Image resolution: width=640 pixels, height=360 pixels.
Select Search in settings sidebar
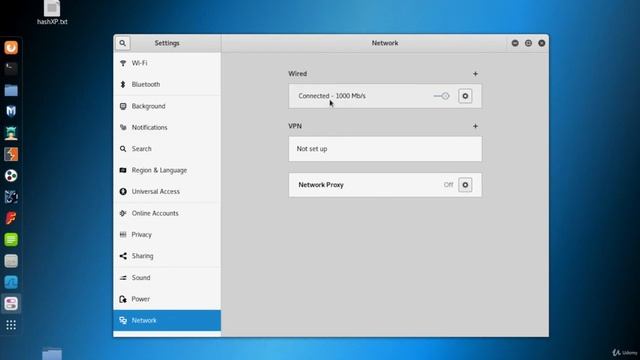[x=167, y=149]
